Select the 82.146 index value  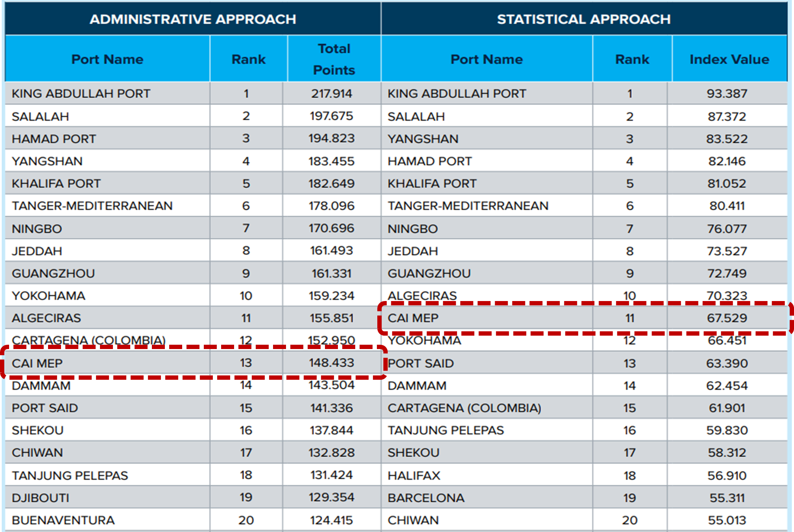[x=727, y=161]
